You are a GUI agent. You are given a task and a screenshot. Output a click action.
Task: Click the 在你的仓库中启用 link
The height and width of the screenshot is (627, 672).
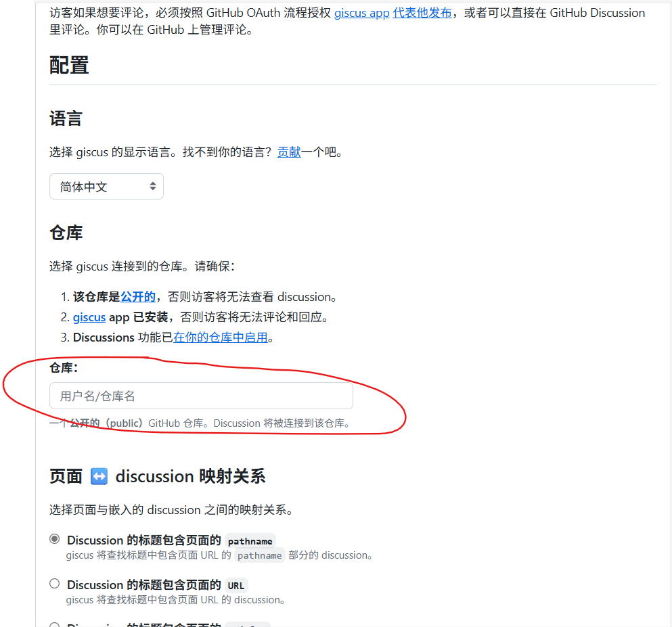221,338
